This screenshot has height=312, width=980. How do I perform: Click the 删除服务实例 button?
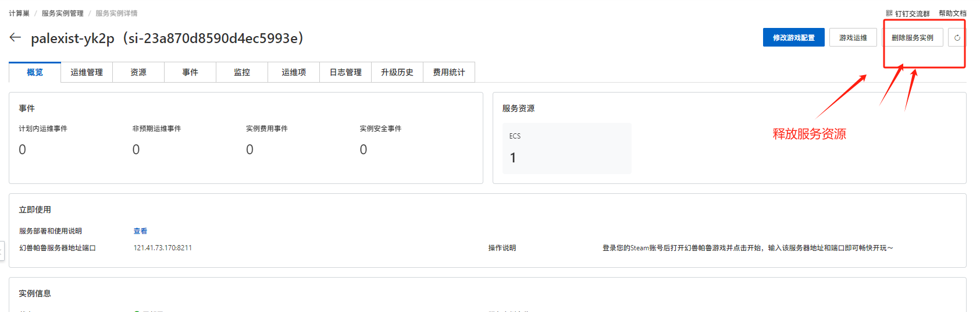point(912,38)
